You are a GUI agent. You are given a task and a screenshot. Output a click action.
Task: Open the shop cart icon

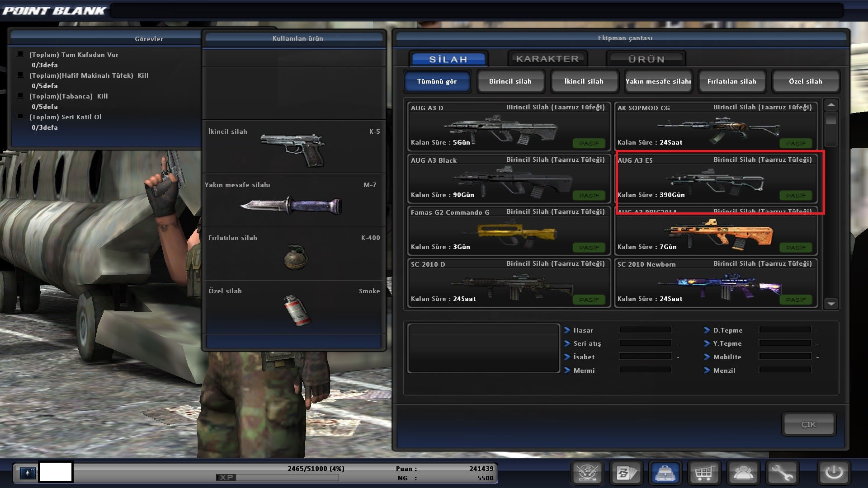[704, 473]
